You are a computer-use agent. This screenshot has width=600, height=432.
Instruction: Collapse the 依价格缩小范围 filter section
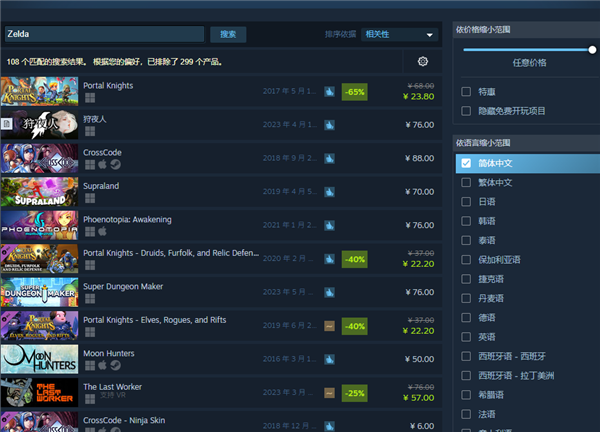(x=526, y=29)
